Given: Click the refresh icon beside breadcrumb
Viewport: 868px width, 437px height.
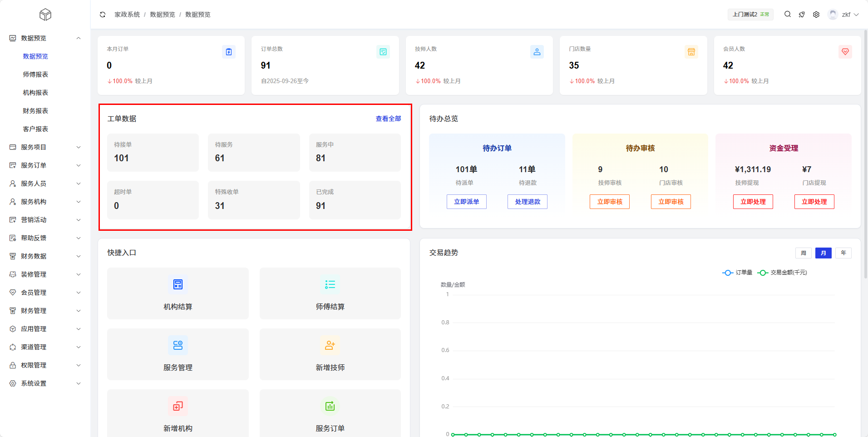Looking at the screenshot, I should pos(103,15).
